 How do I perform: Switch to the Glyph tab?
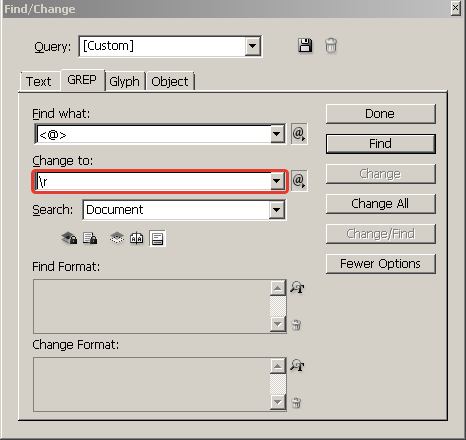125,82
